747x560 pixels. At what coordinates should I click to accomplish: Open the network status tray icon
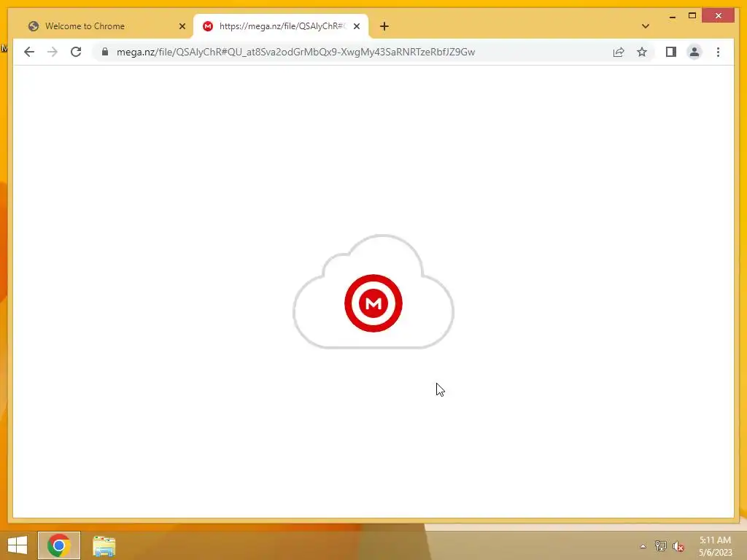coord(660,546)
